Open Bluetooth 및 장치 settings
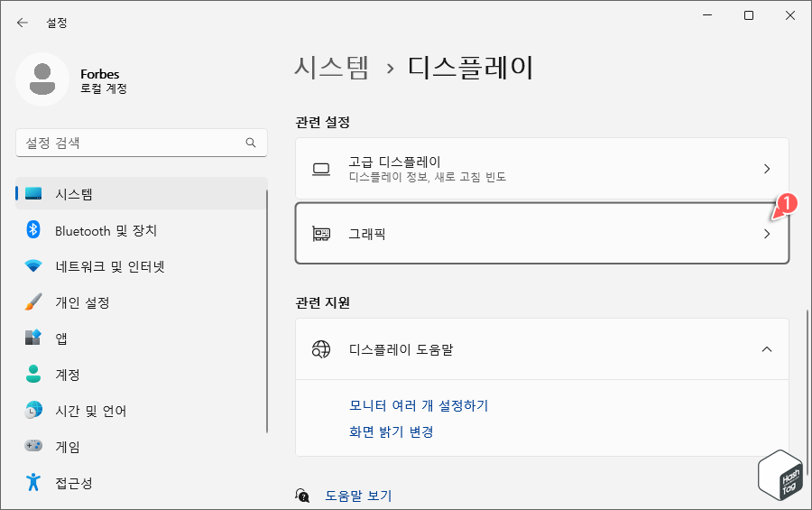812x510 pixels. coord(142,229)
